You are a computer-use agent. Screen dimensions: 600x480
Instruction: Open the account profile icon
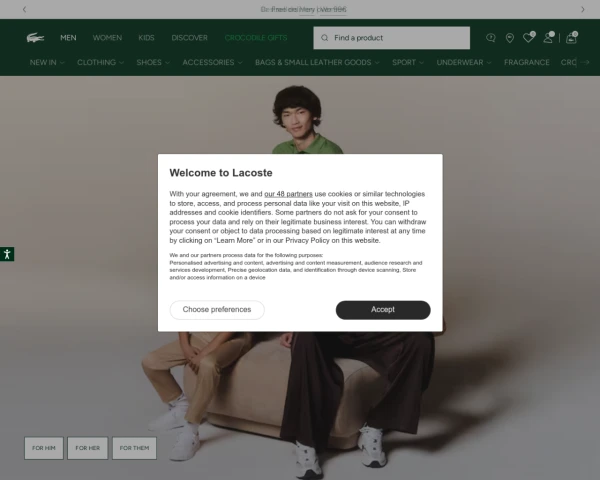[x=548, y=37]
